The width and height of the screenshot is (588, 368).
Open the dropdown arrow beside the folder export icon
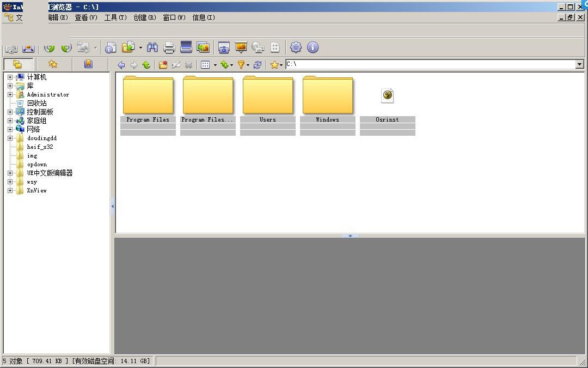point(140,47)
